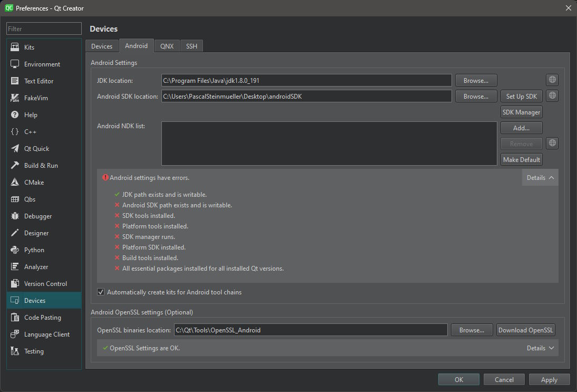Screen dimensions: 577x392
Task: Open the Kits category icon
Action: pyautogui.click(x=15, y=47)
